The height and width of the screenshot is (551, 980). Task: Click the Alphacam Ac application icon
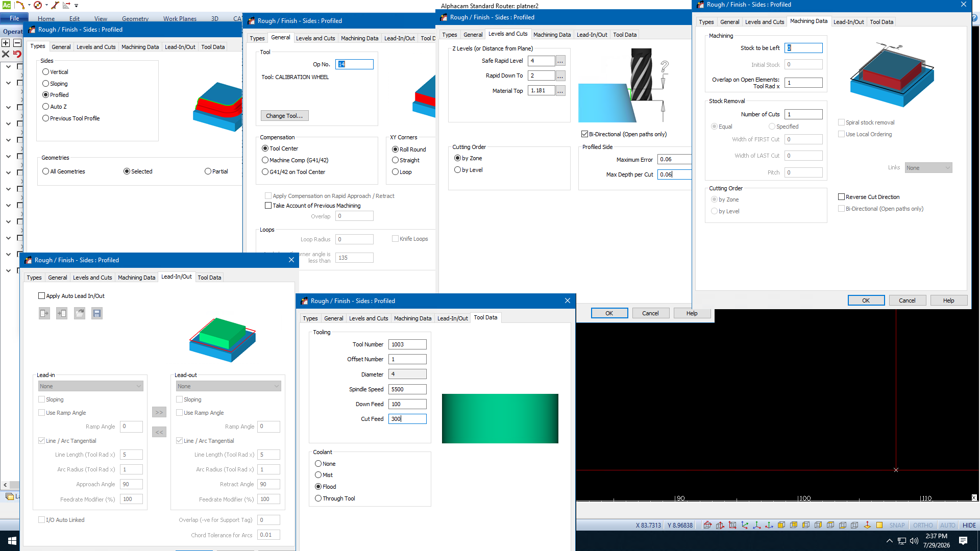pyautogui.click(x=6, y=5)
